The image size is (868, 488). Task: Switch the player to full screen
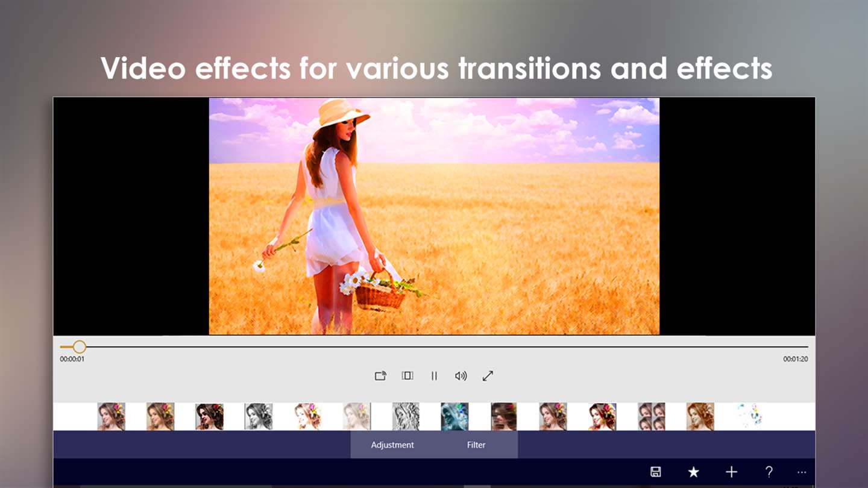tap(488, 376)
